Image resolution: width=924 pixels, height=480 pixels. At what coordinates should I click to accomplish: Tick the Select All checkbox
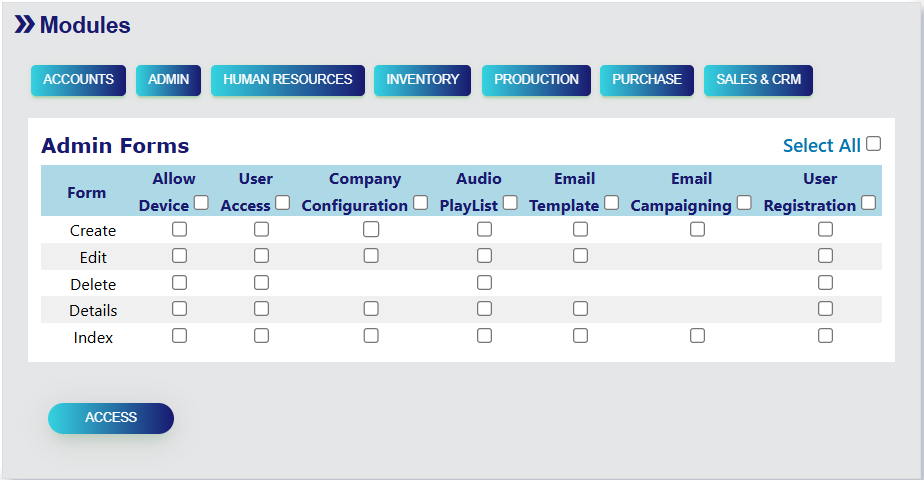(x=874, y=144)
